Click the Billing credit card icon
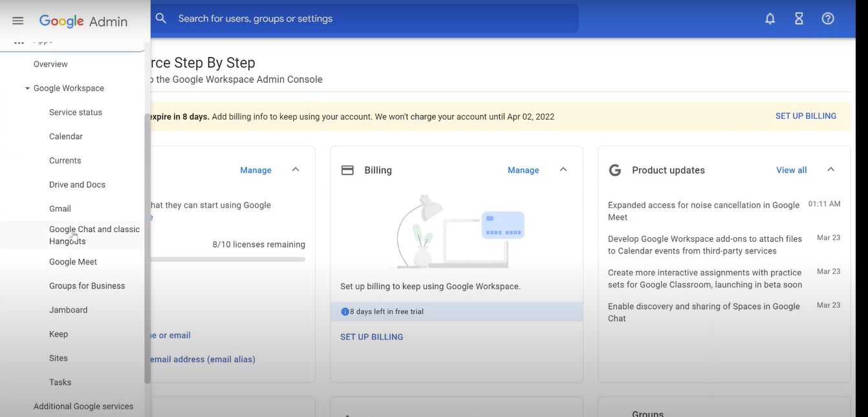The height and width of the screenshot is (417, 868). [347, 170]
